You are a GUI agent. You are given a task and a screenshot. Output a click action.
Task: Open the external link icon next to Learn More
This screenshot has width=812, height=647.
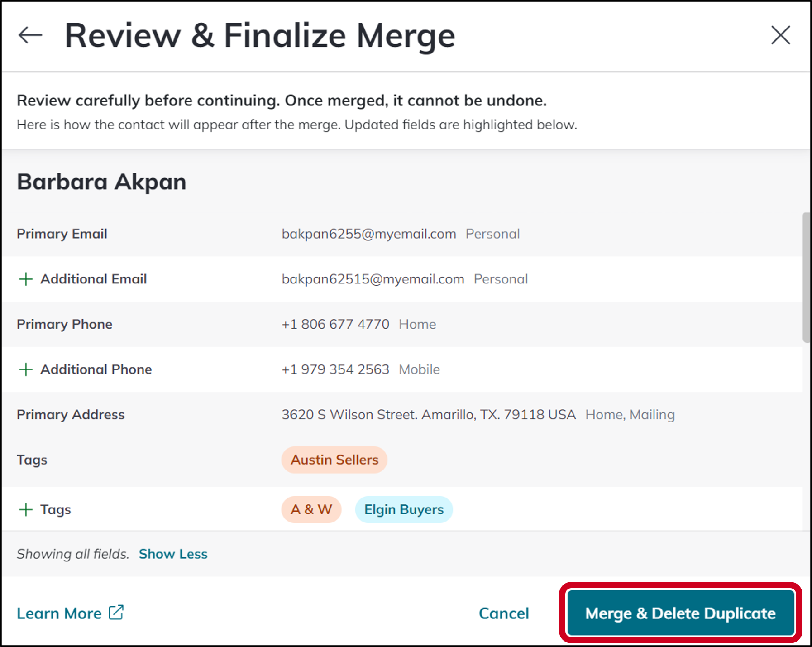(x=116, y=613)
